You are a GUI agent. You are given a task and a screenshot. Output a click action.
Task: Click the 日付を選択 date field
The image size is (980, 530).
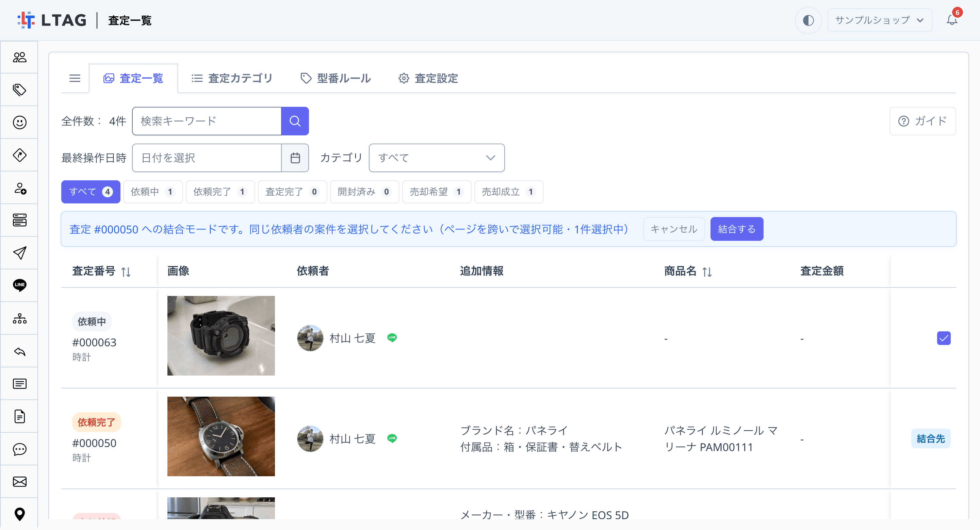click(x=207, y=158)
